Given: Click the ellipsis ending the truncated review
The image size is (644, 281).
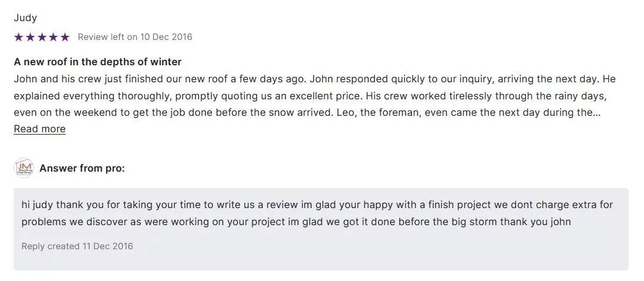Looking at the screenshot, I should [597, 112].
